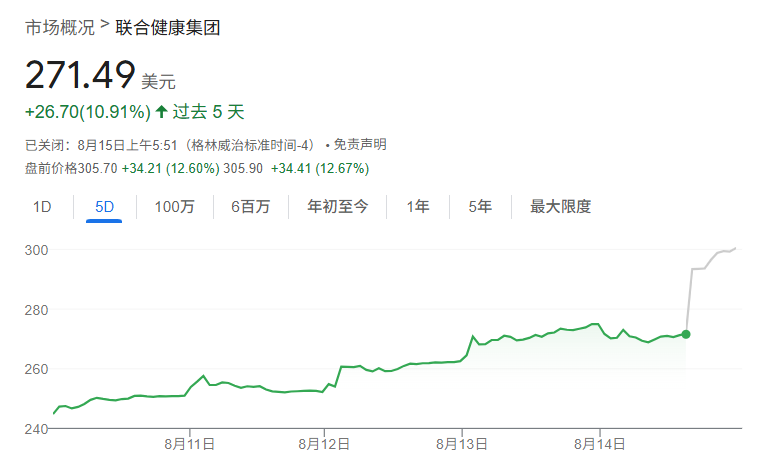The width and height of the screenshot is (759, 460).
Task: Click the 8月13日 axis label
Action: pyautogui.click(x=461, y=444)
